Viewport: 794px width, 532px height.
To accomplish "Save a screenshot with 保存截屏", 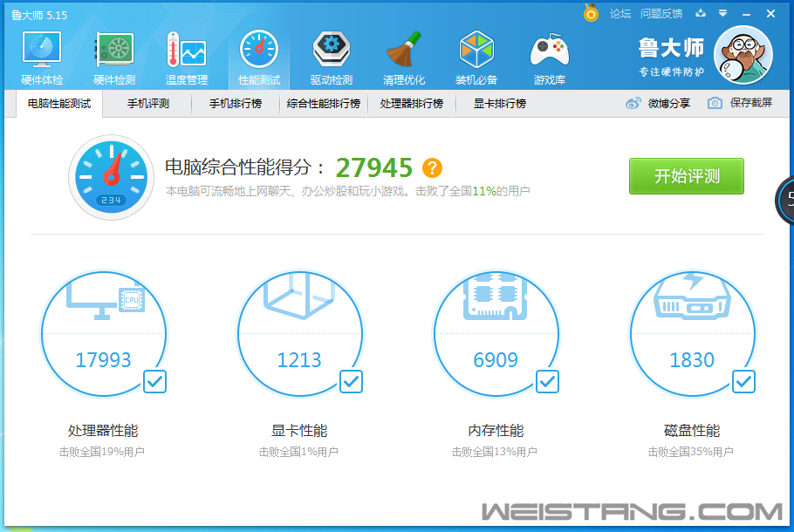I will 740,103.
